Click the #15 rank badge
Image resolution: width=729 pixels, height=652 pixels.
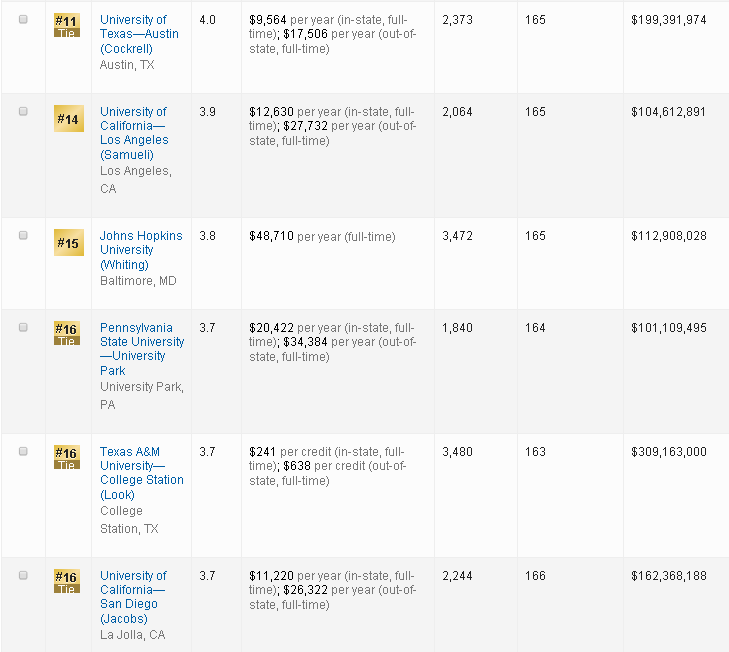point(66,244)
